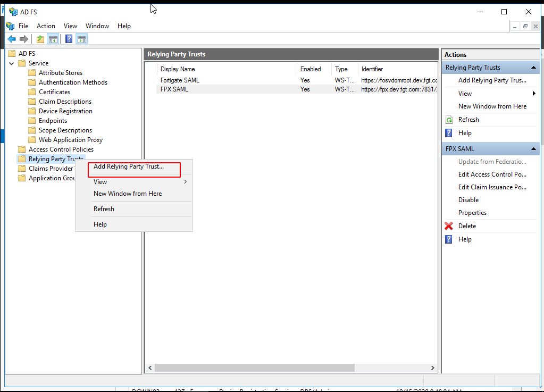Click the Up one level folder icon

40,39
